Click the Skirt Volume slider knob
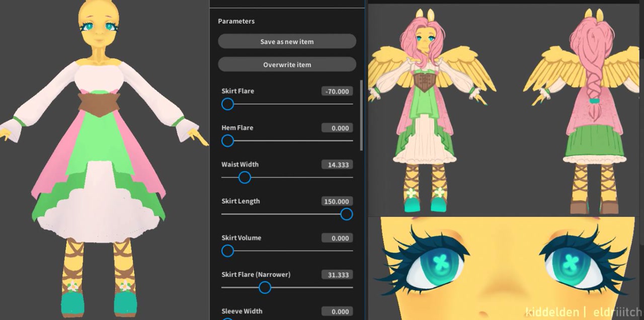This screenshot has width=644, height=320. pos(227,251)
